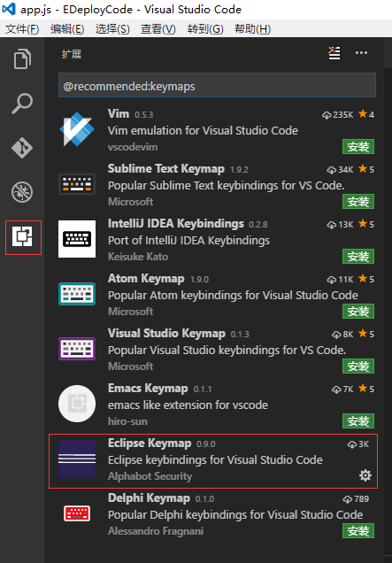392x563 pixels.
Task: Open the 转到(G) menu
Action: click(x=205, y=29)
